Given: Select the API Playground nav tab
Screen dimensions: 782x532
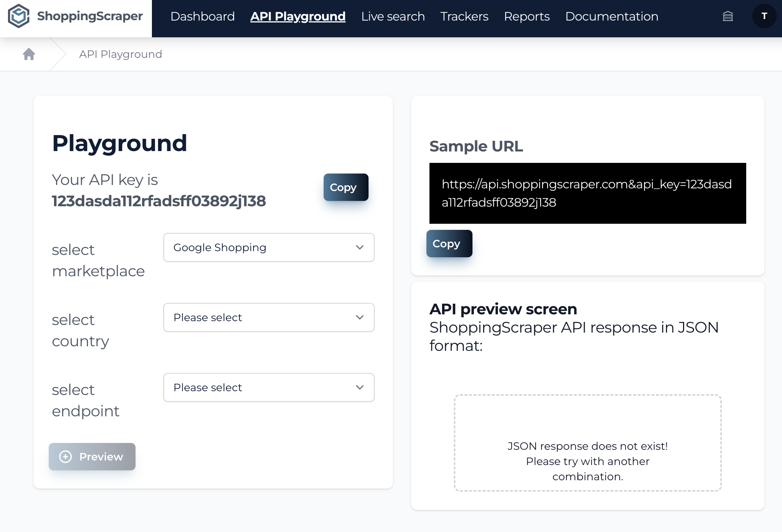Looking at the screenshot, I should click(x=298, y=16).
